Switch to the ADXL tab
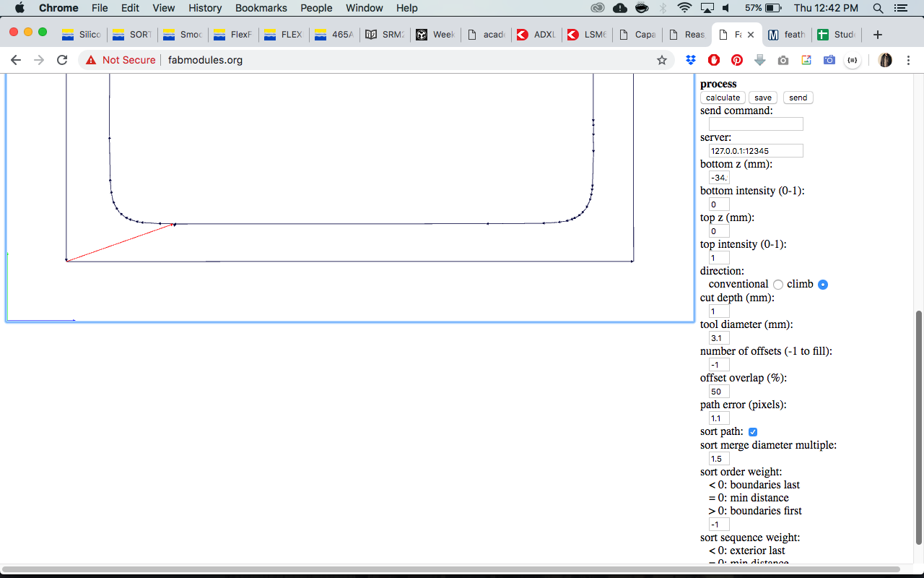924x578 pixels. 536,35
